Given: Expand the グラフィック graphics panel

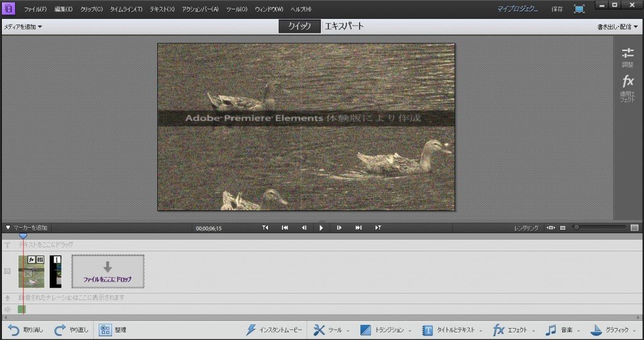Looking at the screenshot, I should point(613,330).
